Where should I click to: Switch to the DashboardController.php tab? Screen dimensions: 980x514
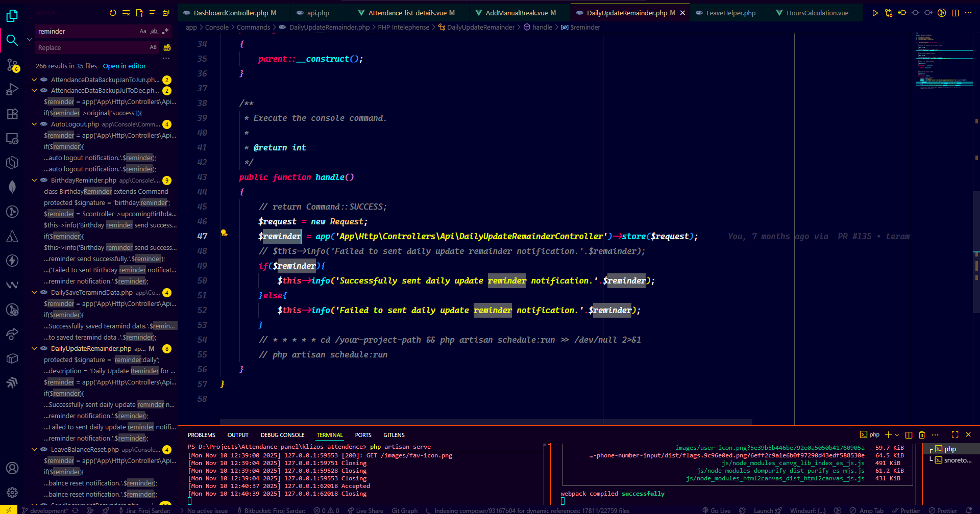point(231,13)
